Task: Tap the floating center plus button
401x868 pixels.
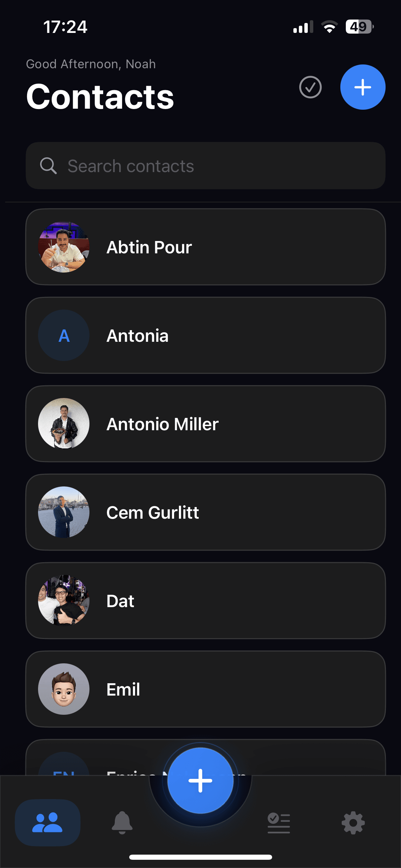Action: pyautogui.click(x=200, y=781)
